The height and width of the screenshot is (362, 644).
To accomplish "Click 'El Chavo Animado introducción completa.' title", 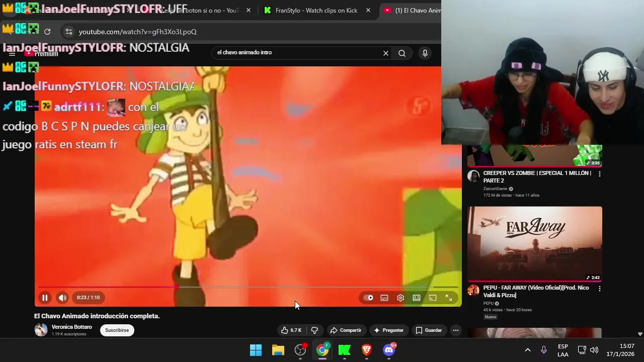I will coord(97,316).
